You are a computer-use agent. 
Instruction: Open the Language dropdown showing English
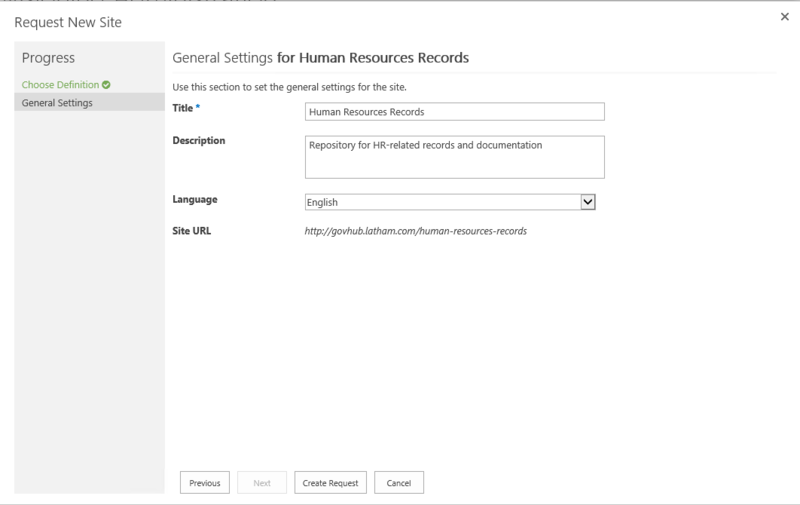coord(442,202)
